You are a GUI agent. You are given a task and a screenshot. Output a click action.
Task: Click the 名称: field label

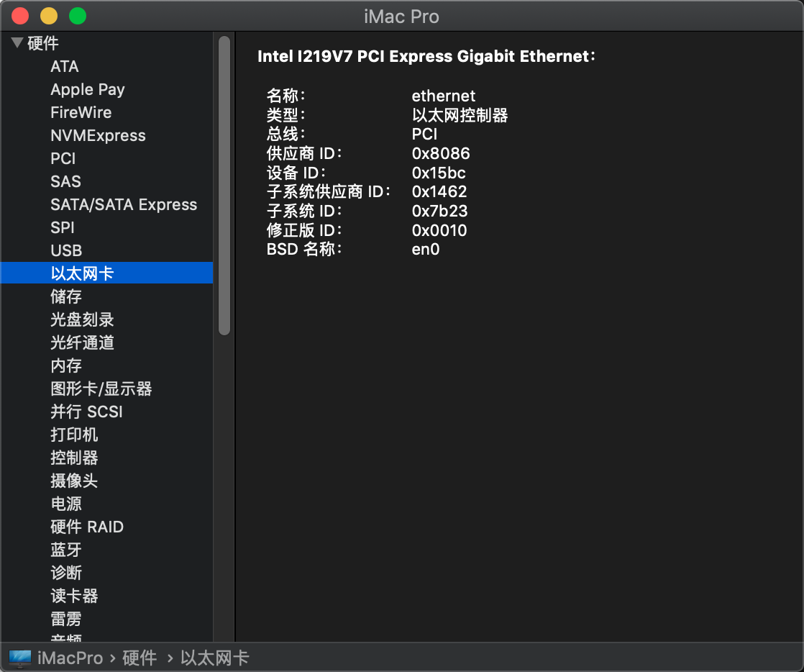coord(286,96)
